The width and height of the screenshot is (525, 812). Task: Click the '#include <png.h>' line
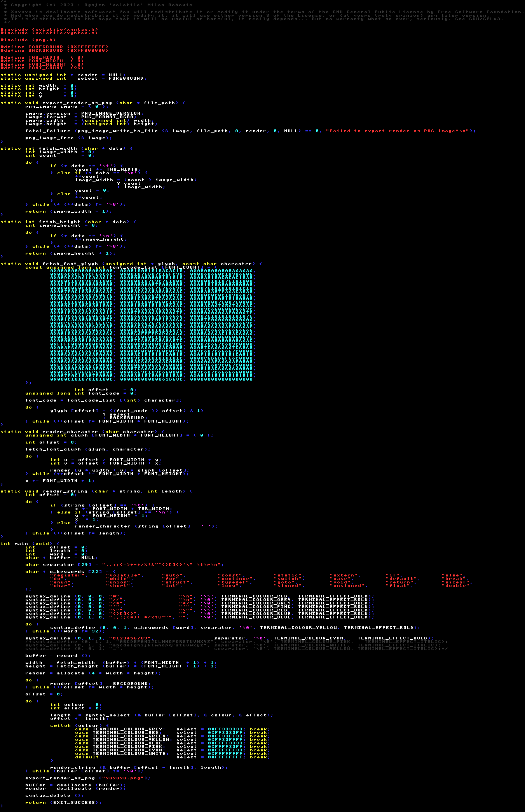[28, 40]
